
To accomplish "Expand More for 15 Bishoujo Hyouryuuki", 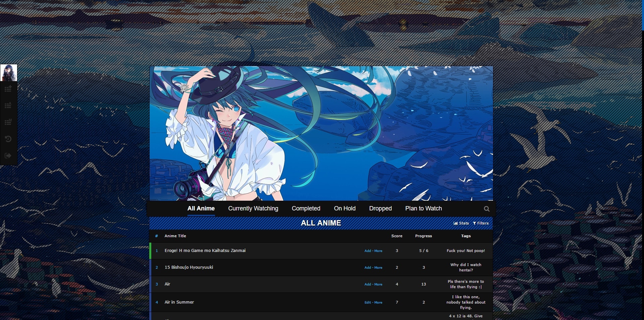I will pos(378,268).
